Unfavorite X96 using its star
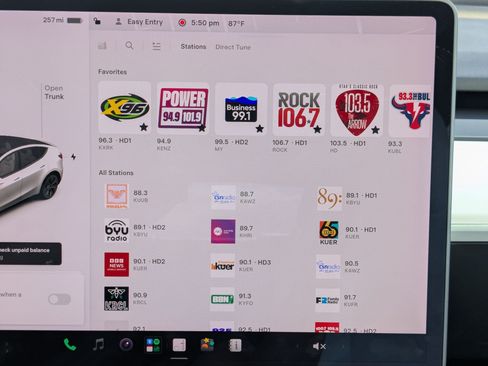 click(144, 127)
